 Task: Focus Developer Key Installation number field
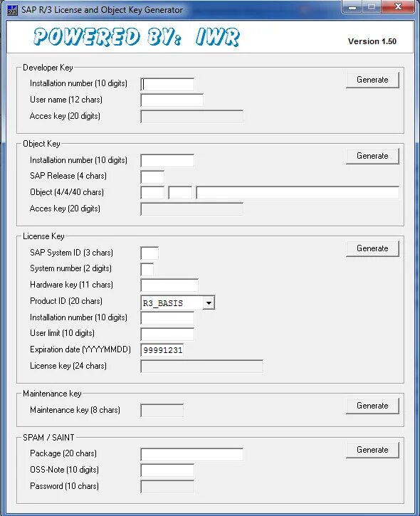167,84
